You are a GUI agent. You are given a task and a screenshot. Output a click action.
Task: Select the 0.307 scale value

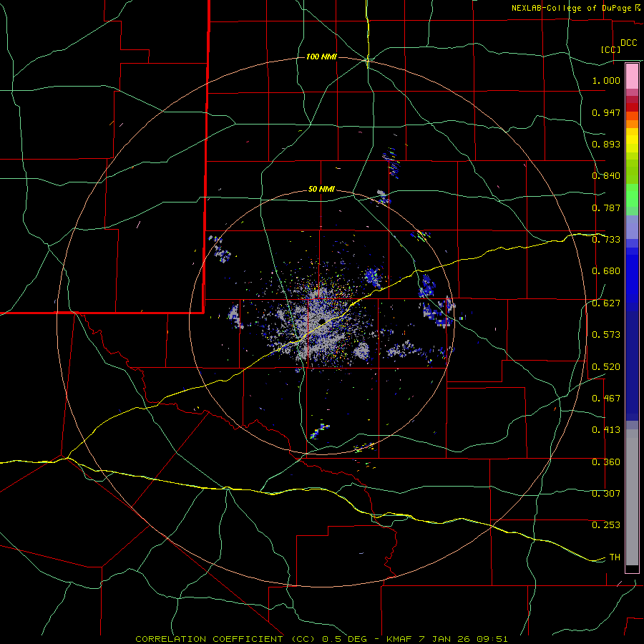click(x=606, y=494)
